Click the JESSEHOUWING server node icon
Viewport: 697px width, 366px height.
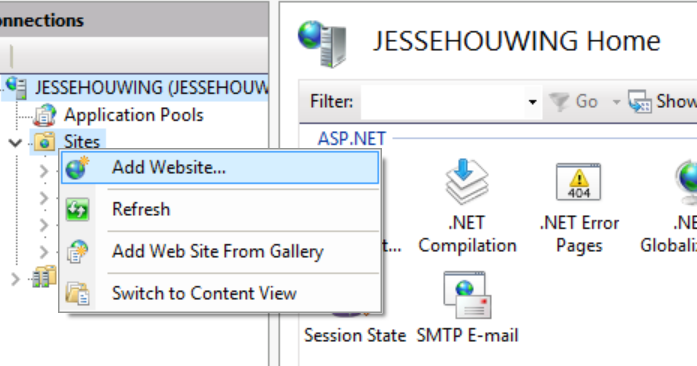[x=17, y=87]
